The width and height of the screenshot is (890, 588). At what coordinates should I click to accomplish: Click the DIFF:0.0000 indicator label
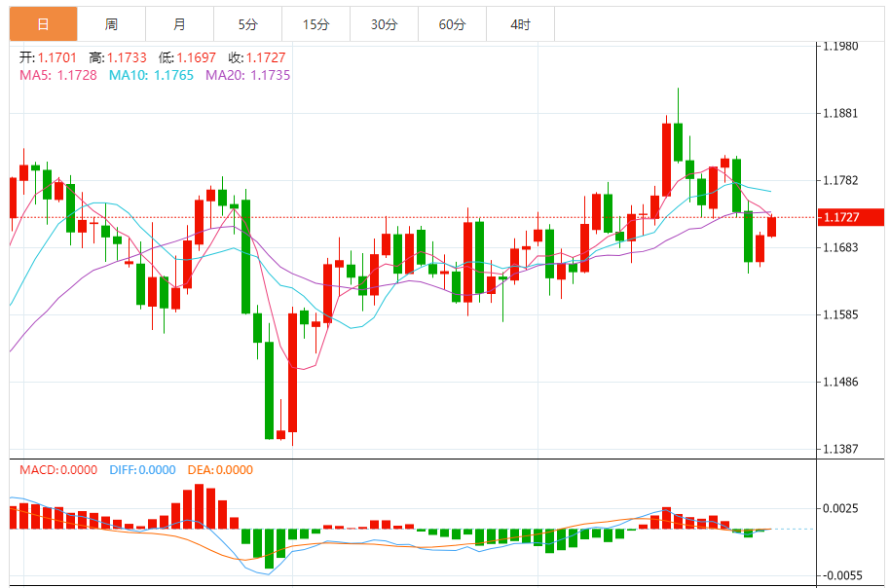click(142, 470)
